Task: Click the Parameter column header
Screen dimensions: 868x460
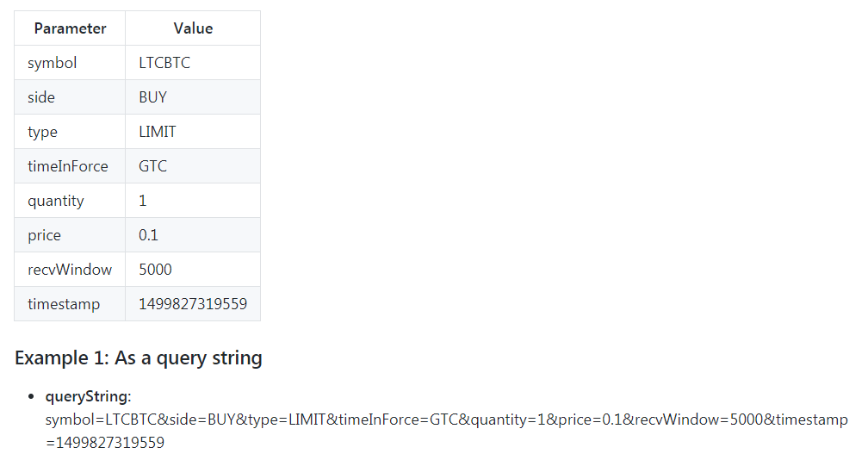Action: pyautogui.click(x=70, y=28)
